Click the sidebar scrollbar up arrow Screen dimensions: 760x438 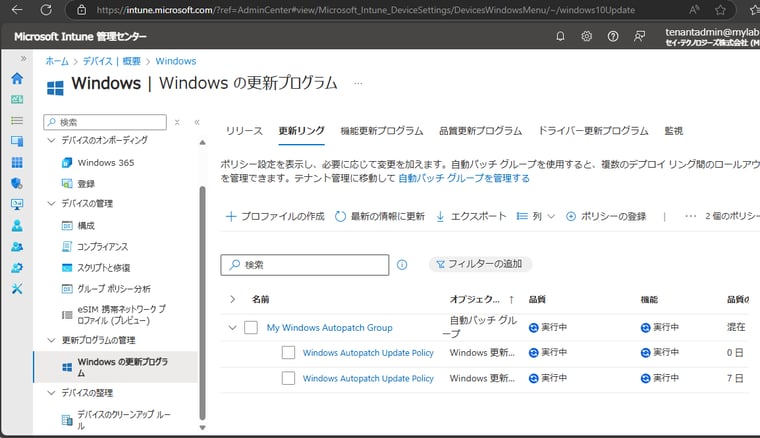203,142
